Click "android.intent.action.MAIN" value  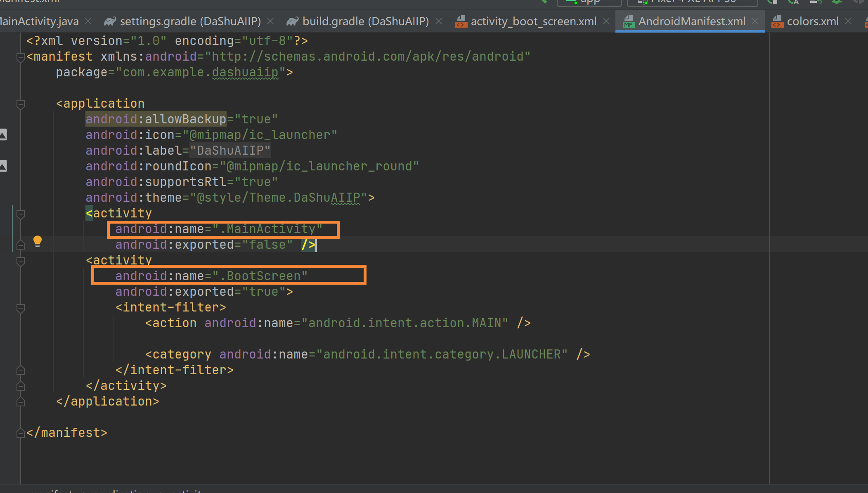point(405,323)
